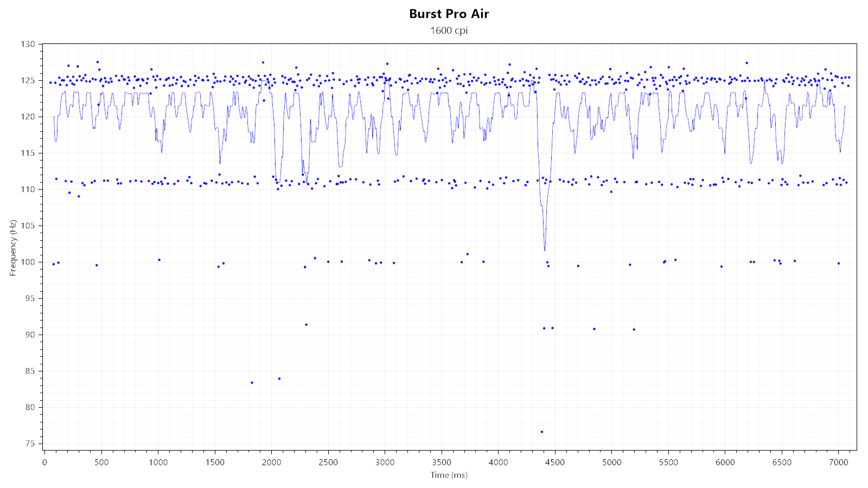Viewport: 868px width, 488px height.
Task: Click the x-axis value 2000
Action: tap(271, 462)
